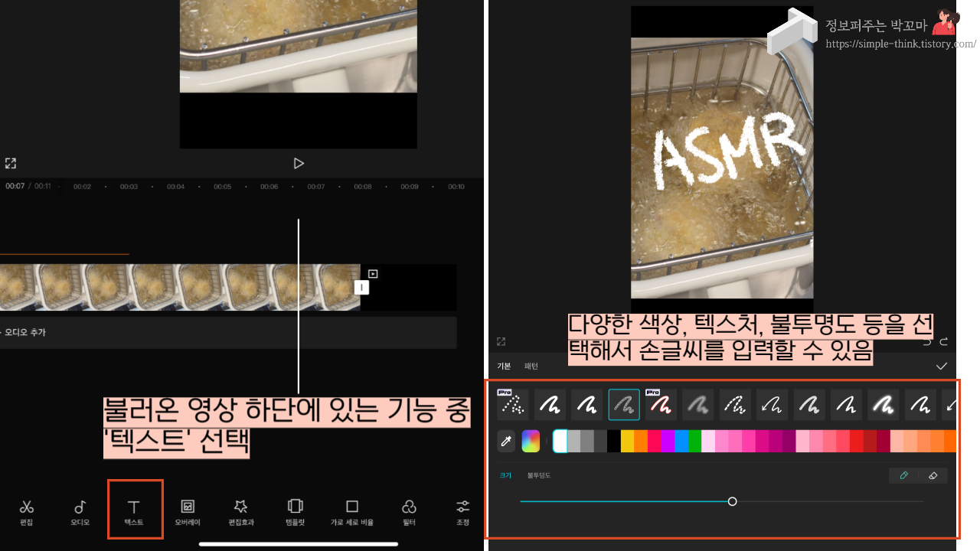Screen dimensions: 980x551
Task: Click the brush size slider handle
Action: (732, 501)
